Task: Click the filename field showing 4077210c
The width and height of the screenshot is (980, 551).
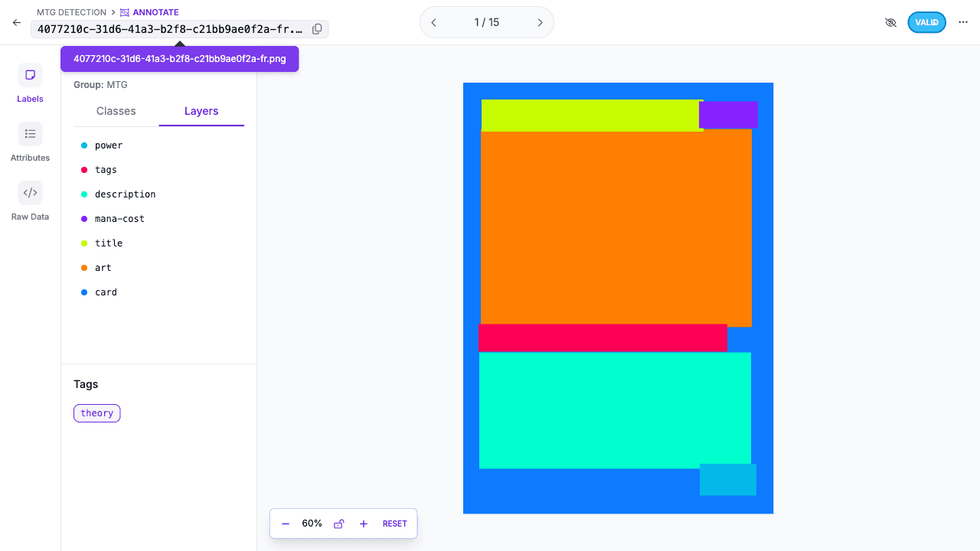Action: tap(168, 28)
